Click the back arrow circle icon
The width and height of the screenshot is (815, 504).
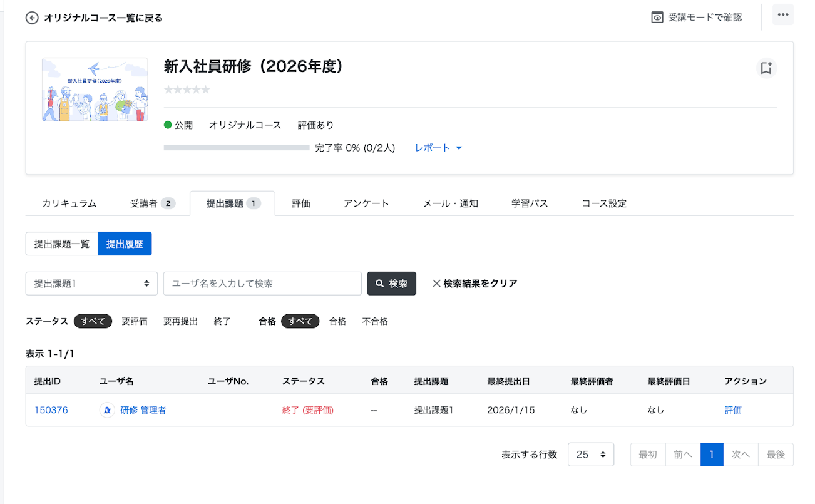(x=32, y=18)
